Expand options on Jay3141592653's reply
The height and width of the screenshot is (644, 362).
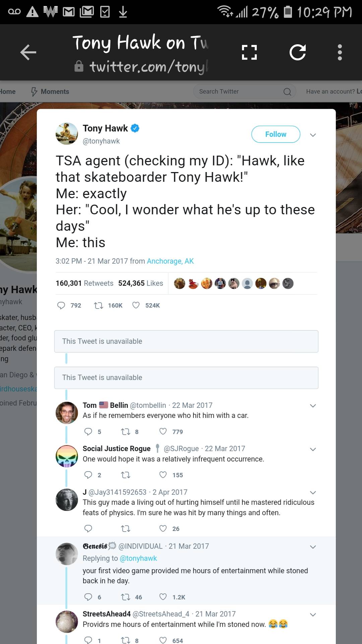tap(313, 492)
